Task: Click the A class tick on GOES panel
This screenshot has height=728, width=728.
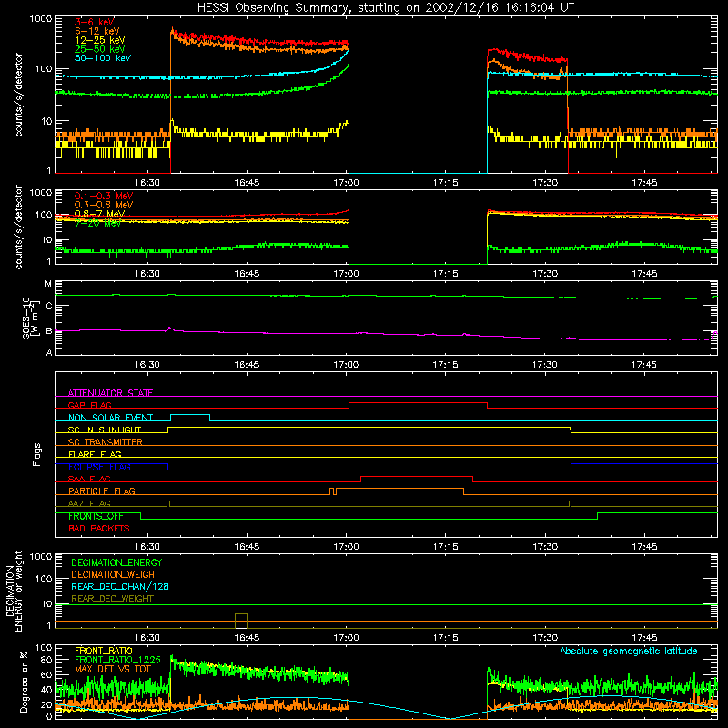Action: 49,352
